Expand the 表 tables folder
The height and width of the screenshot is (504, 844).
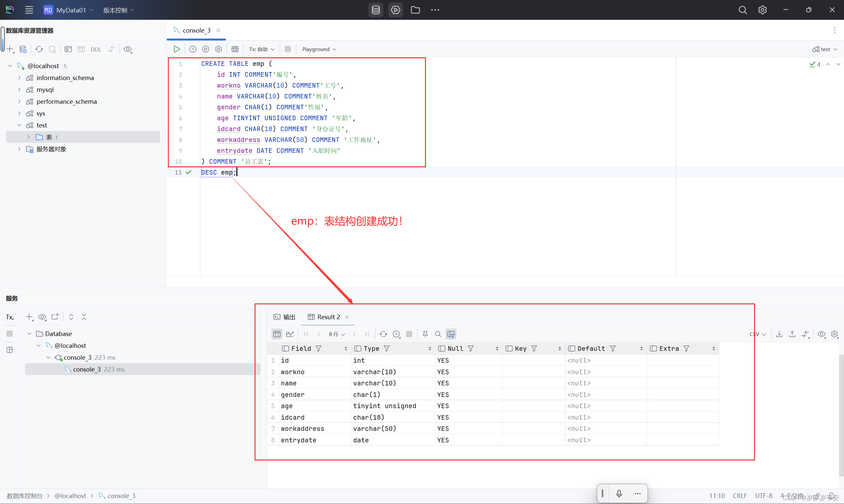29,137
